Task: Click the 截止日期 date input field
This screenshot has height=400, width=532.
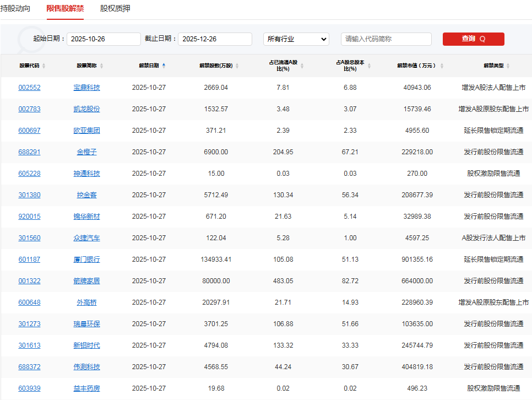Action: [215, 39]
